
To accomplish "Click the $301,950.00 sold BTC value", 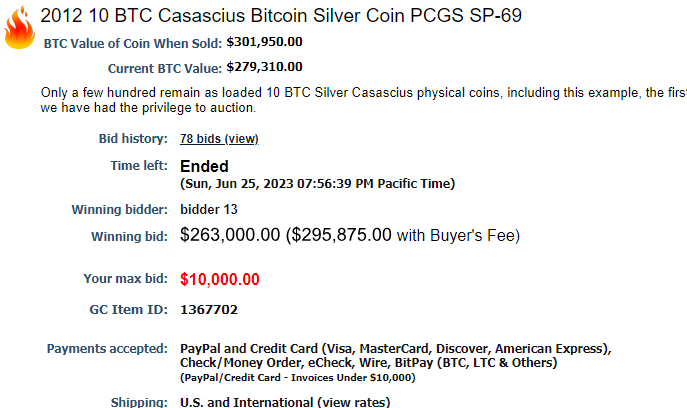I will click(264, 42).
